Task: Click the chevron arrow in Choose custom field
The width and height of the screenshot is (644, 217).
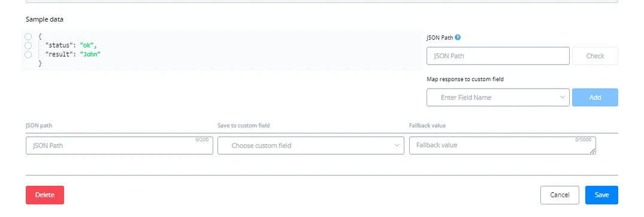Action: pos(397,146)
